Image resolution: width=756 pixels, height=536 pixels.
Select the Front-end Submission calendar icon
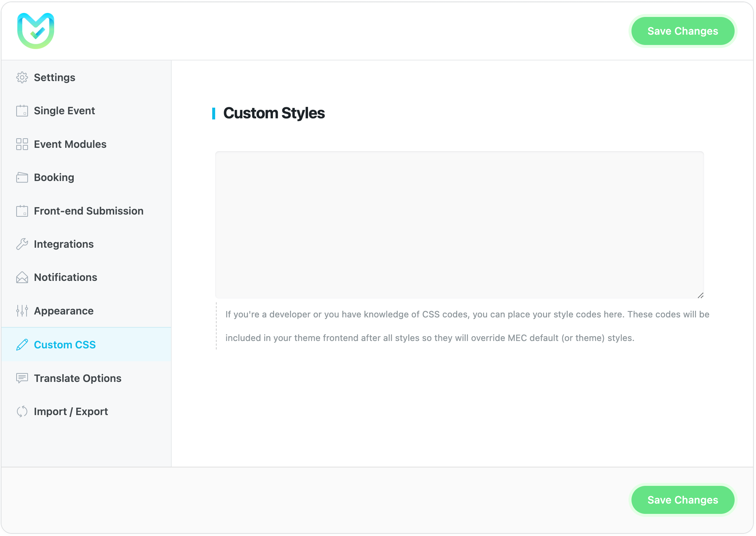coord(22,211)
